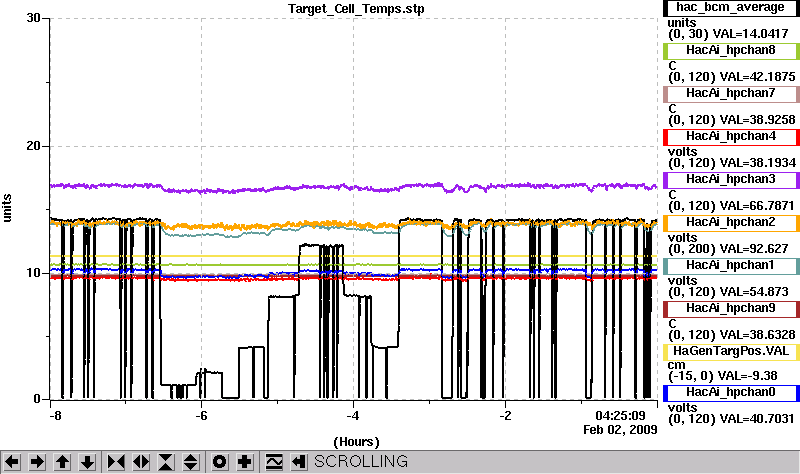800x474 pixels.
Task: Click the -4 hour x-axis tick label
Action: [x=353, y=416]
